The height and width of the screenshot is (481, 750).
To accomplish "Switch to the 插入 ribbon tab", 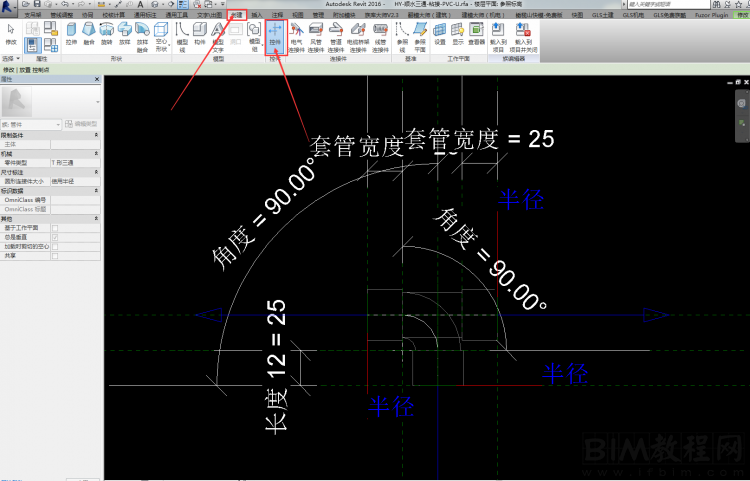I will [x=257, y=16].
